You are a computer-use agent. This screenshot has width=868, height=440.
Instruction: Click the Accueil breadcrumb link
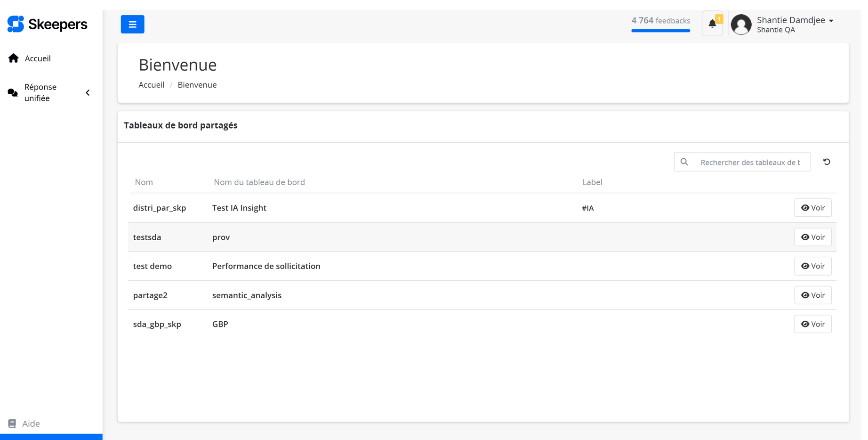click(x=151, y=85)
